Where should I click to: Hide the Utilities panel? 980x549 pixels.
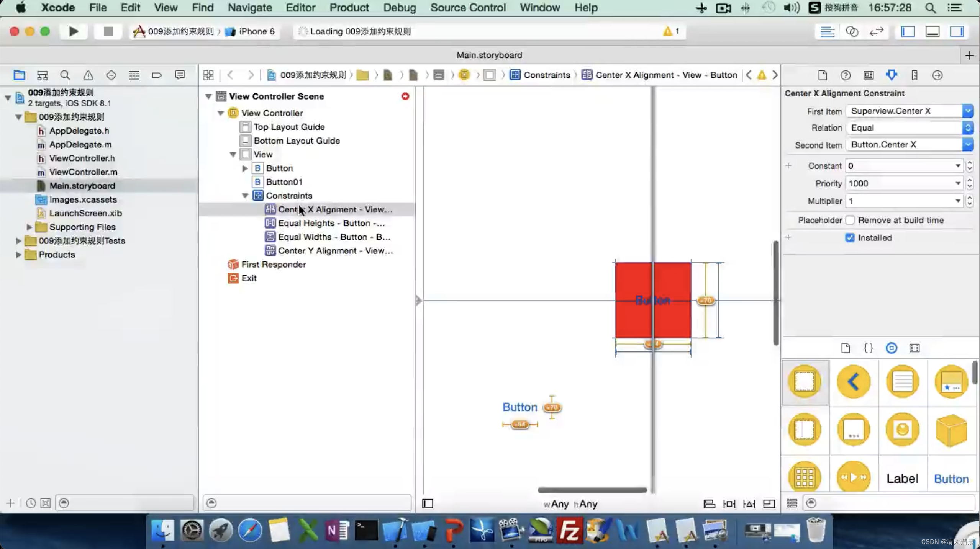pyautogui.click(x=957, y=31)
